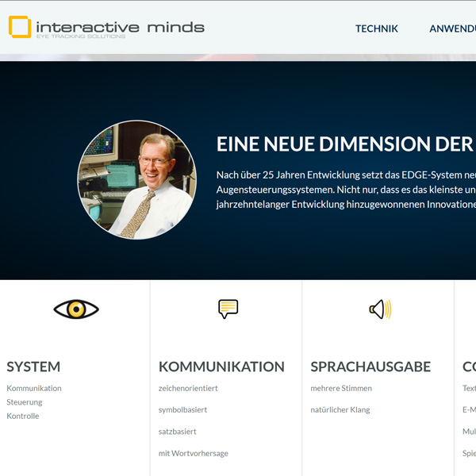
Task: Open the SPRACHAUSGABE section heading
Action: (370, 367)
